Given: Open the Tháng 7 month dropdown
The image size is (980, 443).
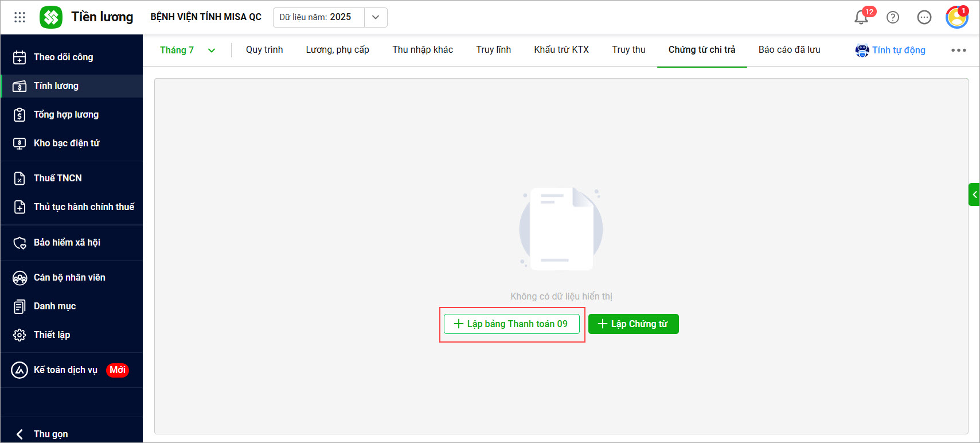Looking at the screenshot, I should point(188,50).
